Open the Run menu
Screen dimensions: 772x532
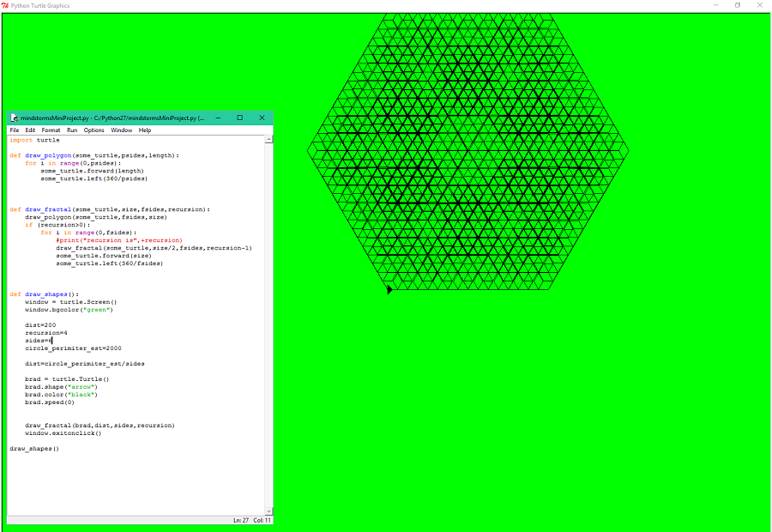click(x=72, y=130)
